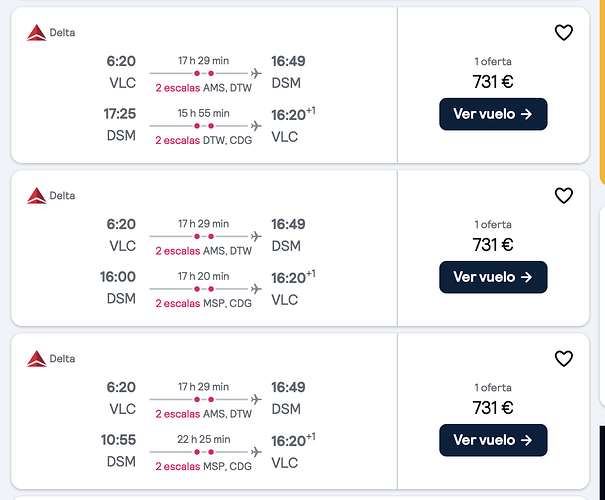This screenshot has height=500, width=605.
Task: Save first Delta flight with heart icon
Action: pyautogui.click(x=564, y=33)
